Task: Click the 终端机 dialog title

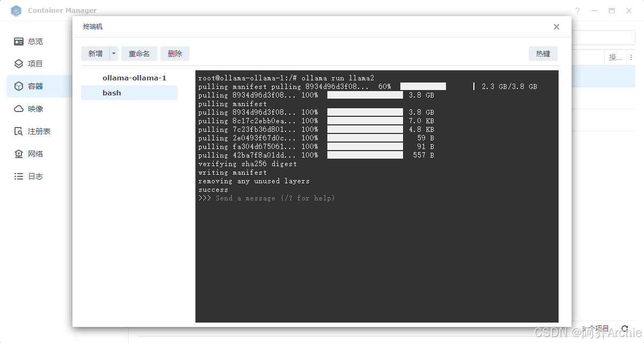Action: point(93,27)
